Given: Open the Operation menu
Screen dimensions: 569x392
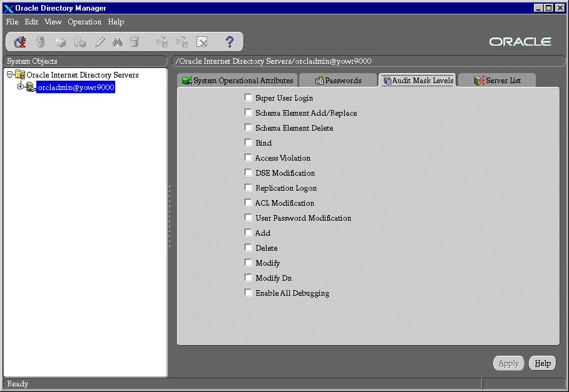Looking at the screenshot, I should (85, 22).
